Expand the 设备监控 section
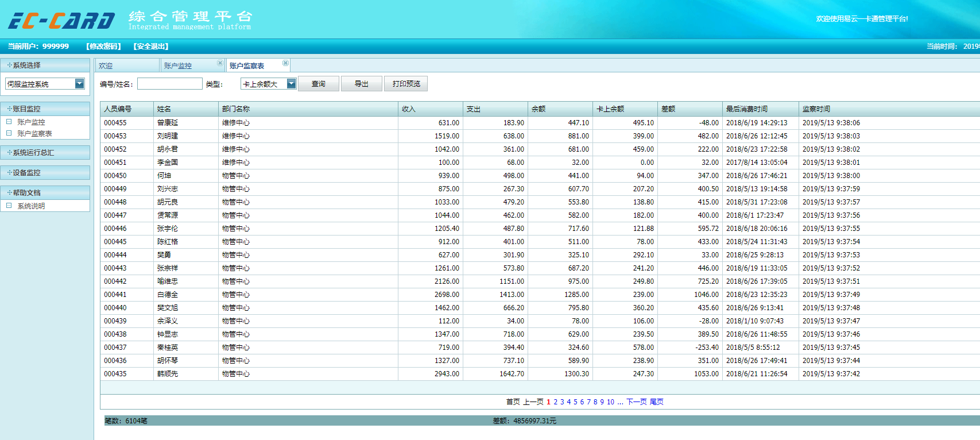This screenshot has height=440, width=980. coord(45,172)
